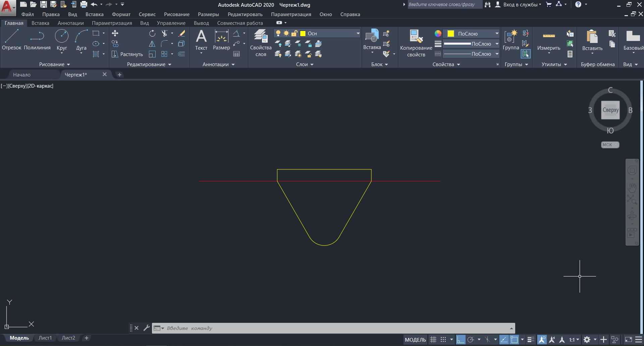Expand the Рисование panel
This screenshot has height=346, width=644.
pyautogui.click(x=54, y=64)
